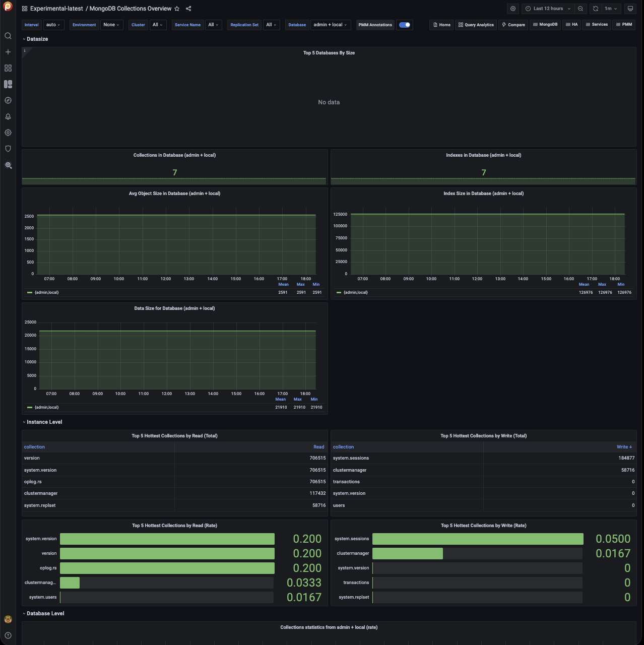Toggle the PMM Annotations switch
This screenshot has height=645, width=644.
(404, 25)
